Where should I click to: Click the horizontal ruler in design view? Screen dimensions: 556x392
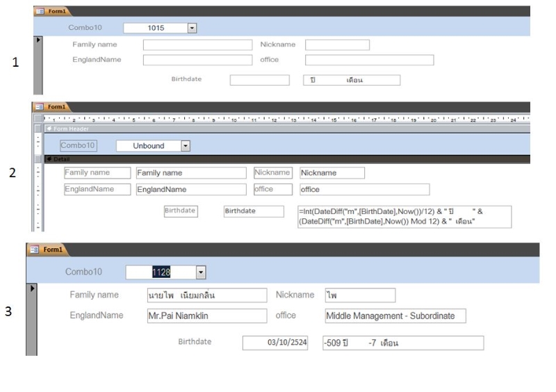click(278, 118)
